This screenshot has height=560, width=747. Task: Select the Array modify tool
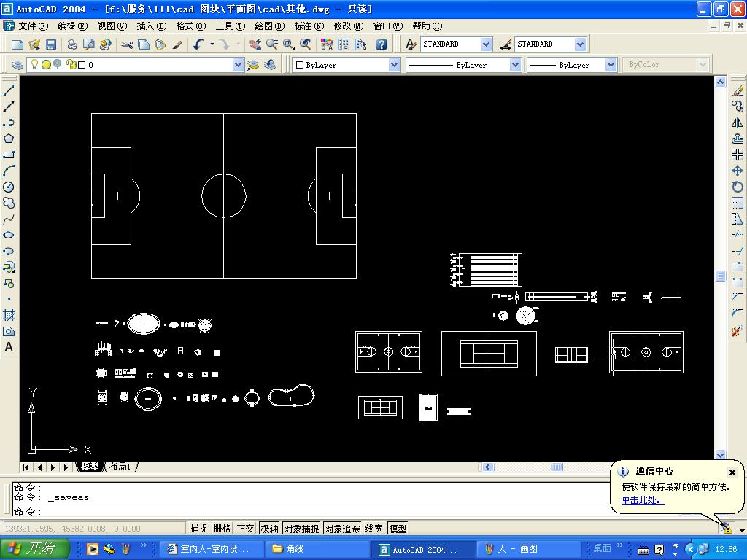[738, 155]
